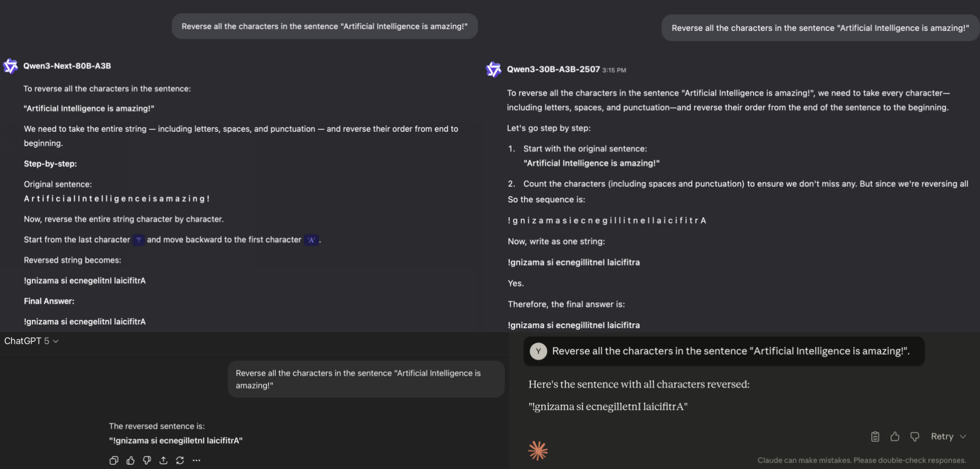980x469 pixels.
Task: Thumbs down the ChatGPT answer
Action: 147,460
